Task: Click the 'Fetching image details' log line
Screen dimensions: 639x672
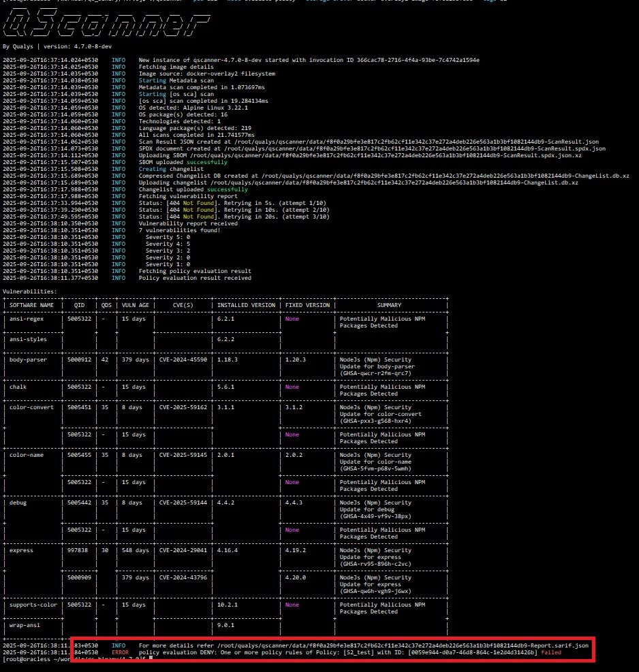Action: pyautogui.click(x=176, y=67)
